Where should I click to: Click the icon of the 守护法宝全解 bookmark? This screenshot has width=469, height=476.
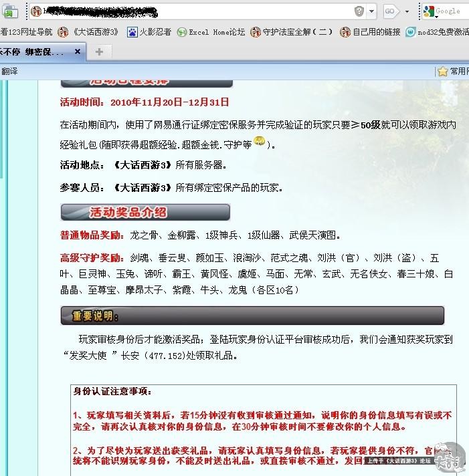click(x=256, y=32)
